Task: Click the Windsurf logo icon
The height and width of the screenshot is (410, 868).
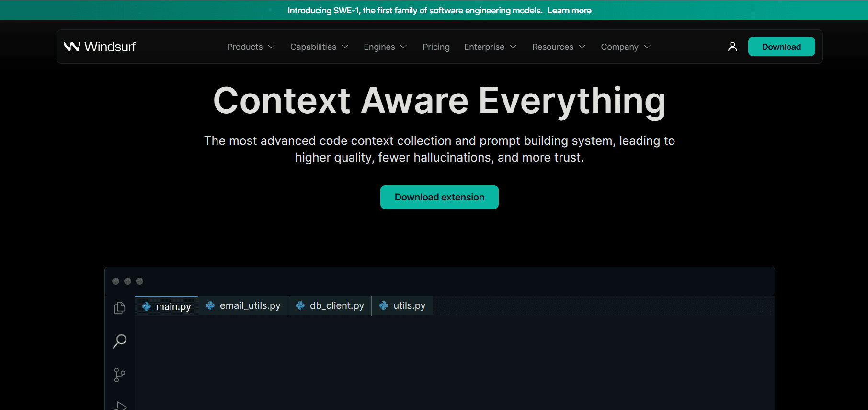Action: (x=72, y=47)
